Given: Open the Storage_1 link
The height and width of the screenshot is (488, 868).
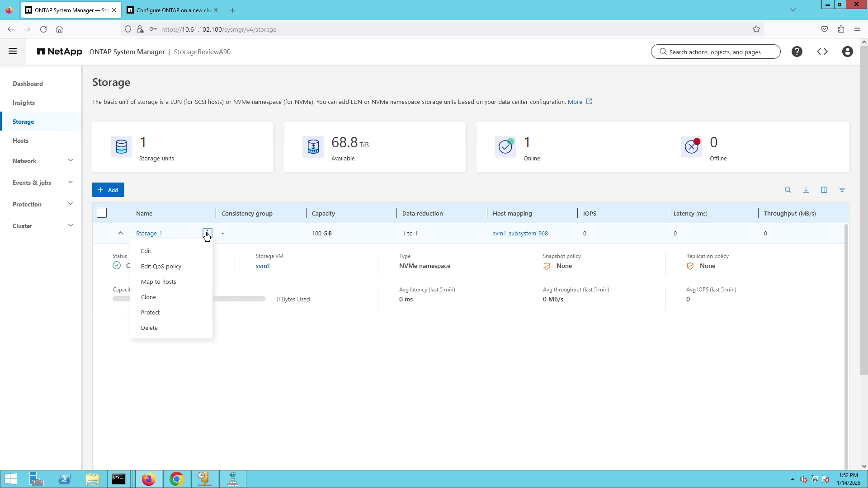Looking at the screenshot, I should [149, 233].
